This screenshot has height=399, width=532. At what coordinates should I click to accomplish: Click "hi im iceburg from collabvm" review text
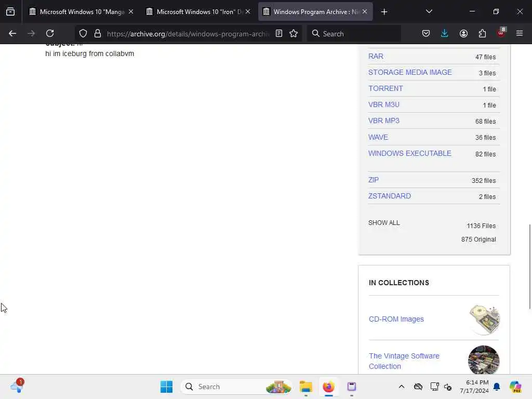[x=89, y=54]
